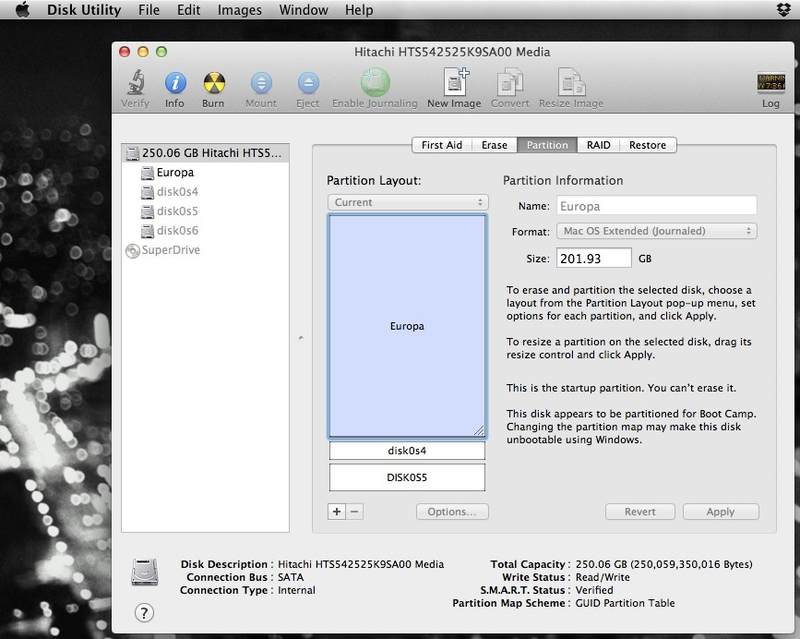Viewport: 800px width, 639px height.
Task: Click the Eject toolbar icon
Action: (x=308, y=83)
